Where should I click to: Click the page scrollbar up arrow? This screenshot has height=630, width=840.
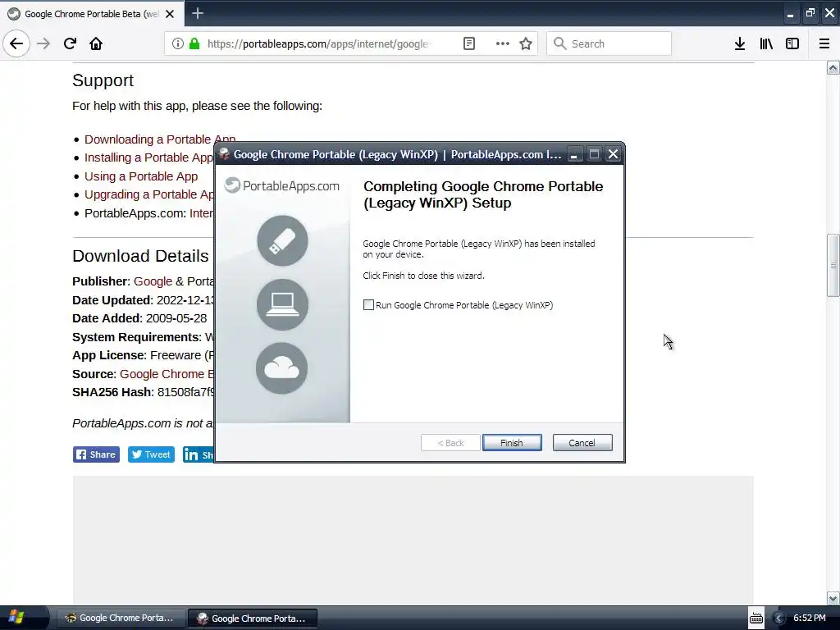[x=833, y=67]
